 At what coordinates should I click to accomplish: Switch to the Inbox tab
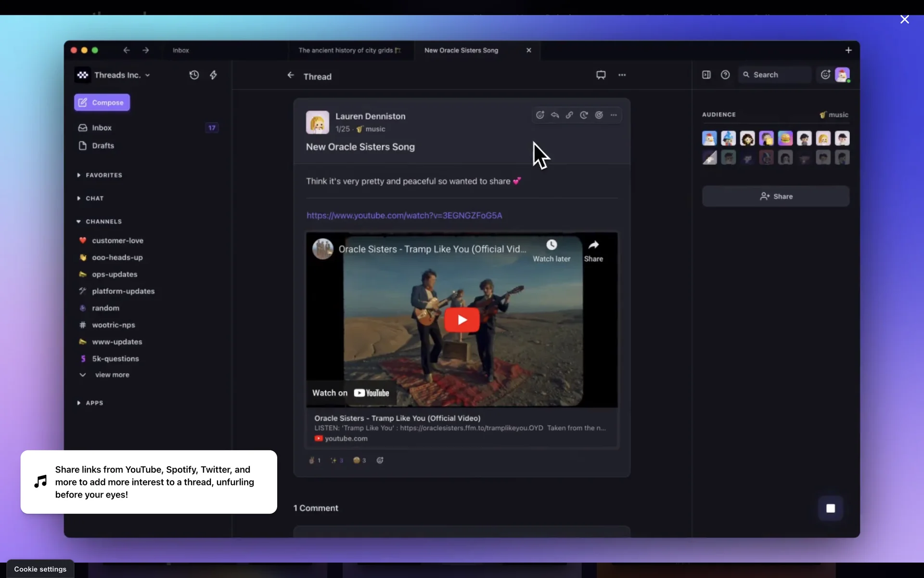tap(181, 51)
